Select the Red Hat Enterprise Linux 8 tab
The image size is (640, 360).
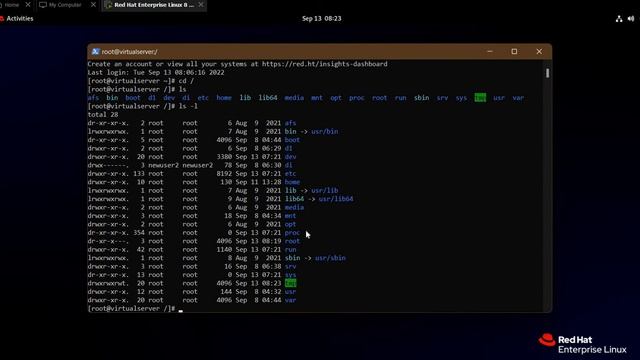(x=154, y=5)
